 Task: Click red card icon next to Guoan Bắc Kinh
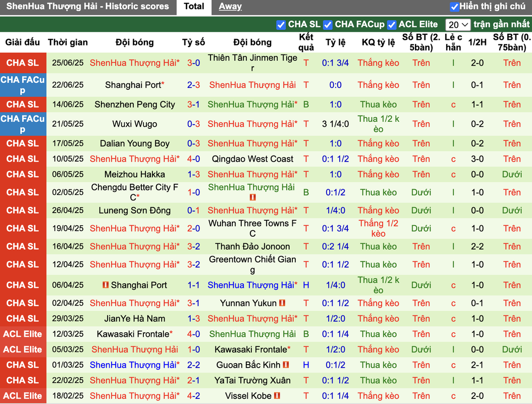[x=286, y=365]
